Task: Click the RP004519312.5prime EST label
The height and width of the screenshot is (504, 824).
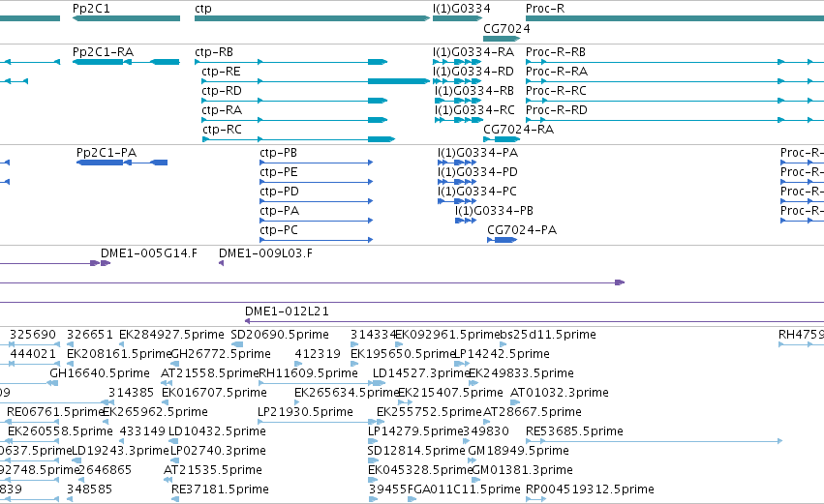Action: pos(590,490)
